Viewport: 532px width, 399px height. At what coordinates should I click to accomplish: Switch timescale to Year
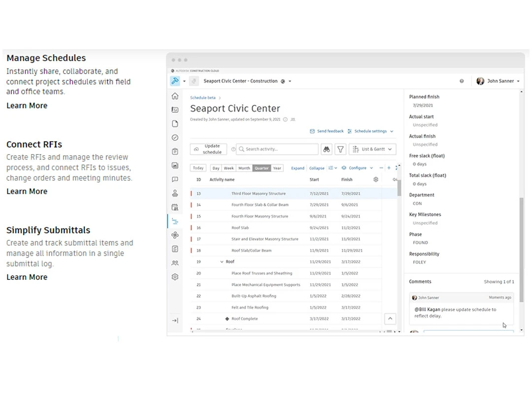(x=277, y=168)
